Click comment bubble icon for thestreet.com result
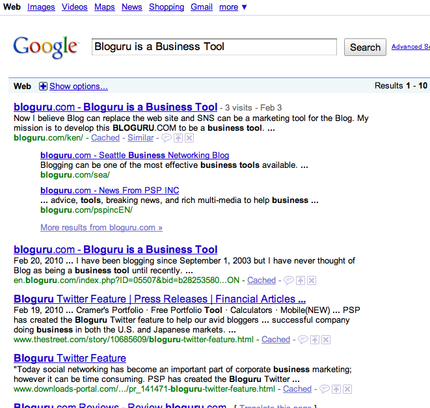 pyautogui.click(x=303, y=340)
